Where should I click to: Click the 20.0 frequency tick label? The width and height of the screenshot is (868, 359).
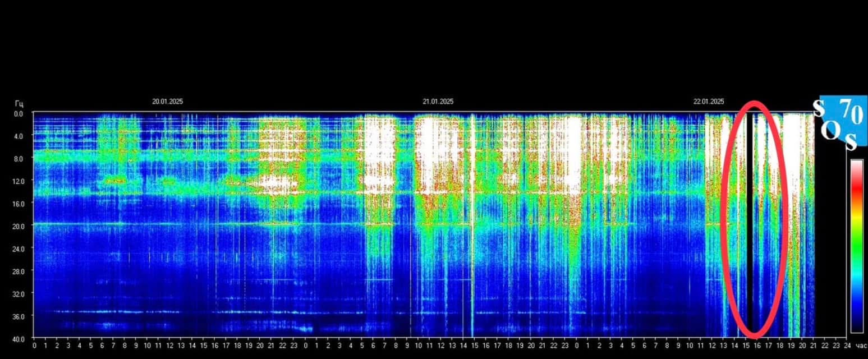tap(18, 226)
